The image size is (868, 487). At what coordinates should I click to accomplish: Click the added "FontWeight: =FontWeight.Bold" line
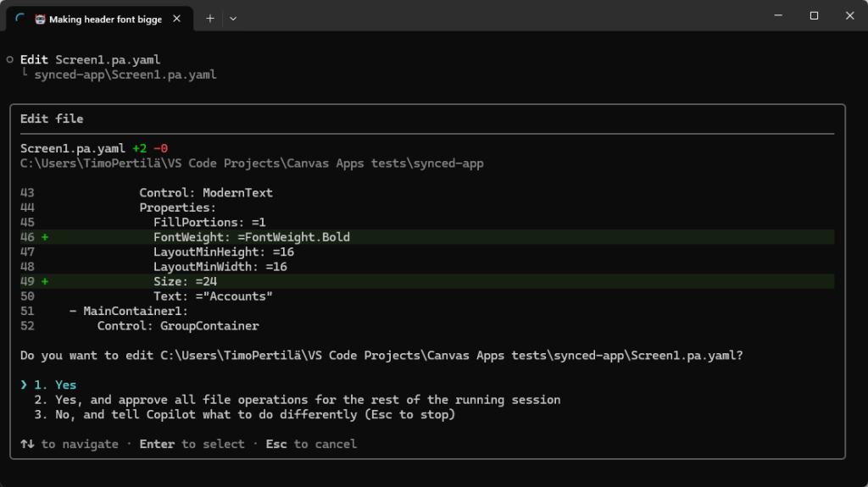(x=251, y=237)
